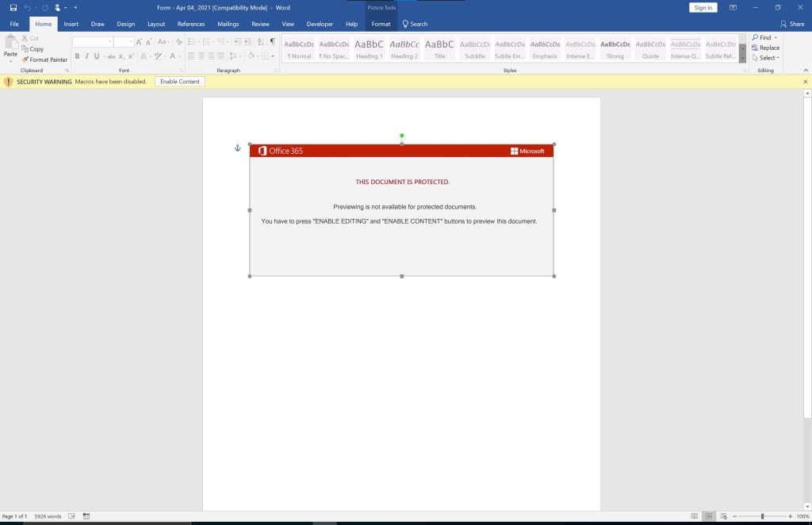
Task: Open the Find dropdown arrow
Action: click(776, 37)
